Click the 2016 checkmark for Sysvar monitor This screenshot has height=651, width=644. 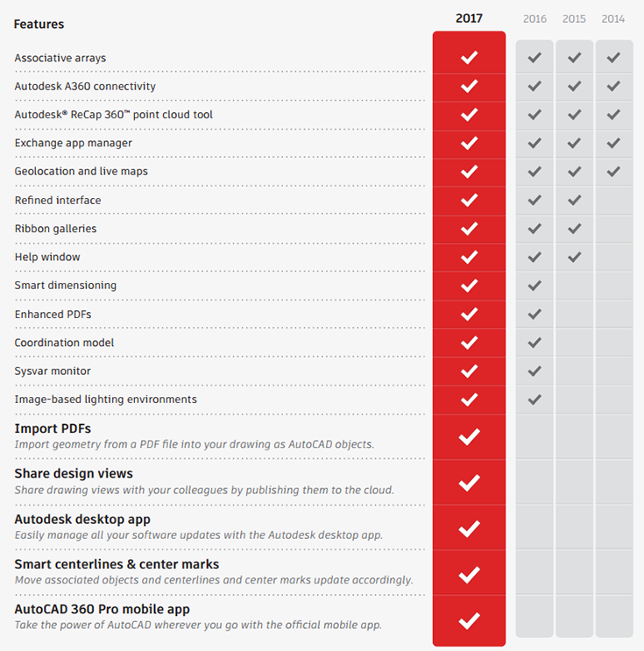(x=534, y=371)
